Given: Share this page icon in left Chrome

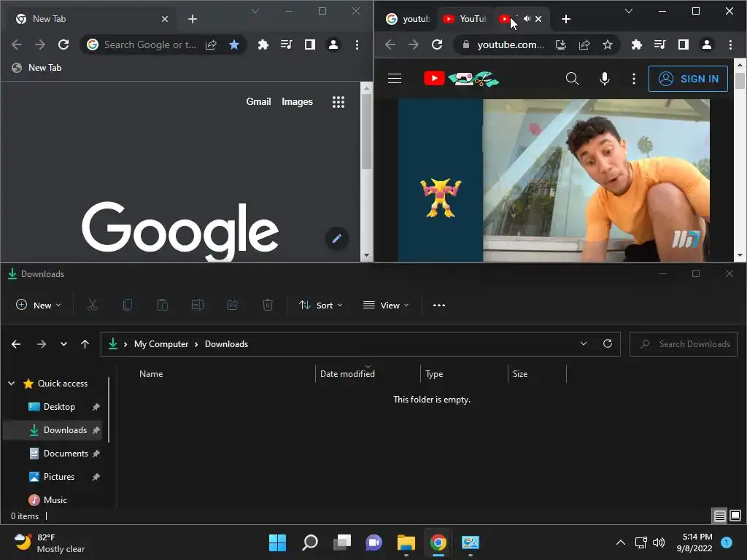Looking at the screenshot, I should click(x=211, y=44).
